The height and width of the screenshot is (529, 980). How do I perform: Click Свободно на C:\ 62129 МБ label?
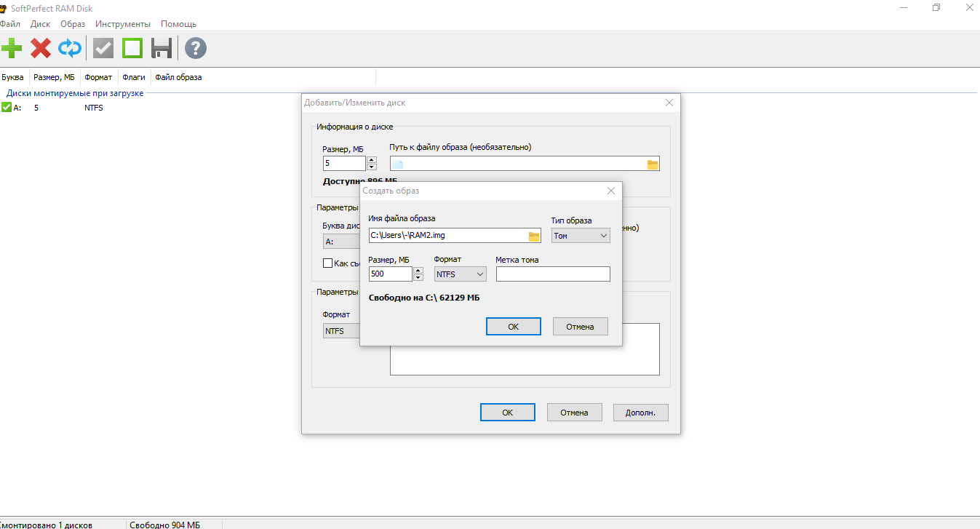coord(424,298)
